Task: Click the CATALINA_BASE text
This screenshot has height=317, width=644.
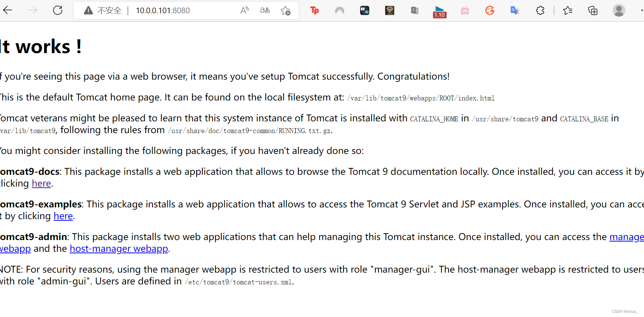Action: coord(584,119)
